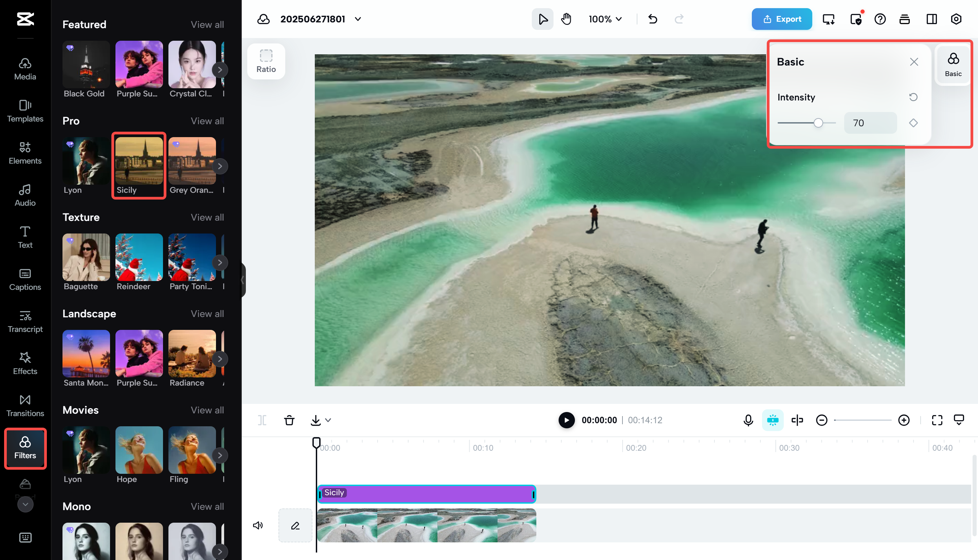This screenshot has width=978, height=560.
Task: Click the Intensity slider handle
Action: click(818, 123)
